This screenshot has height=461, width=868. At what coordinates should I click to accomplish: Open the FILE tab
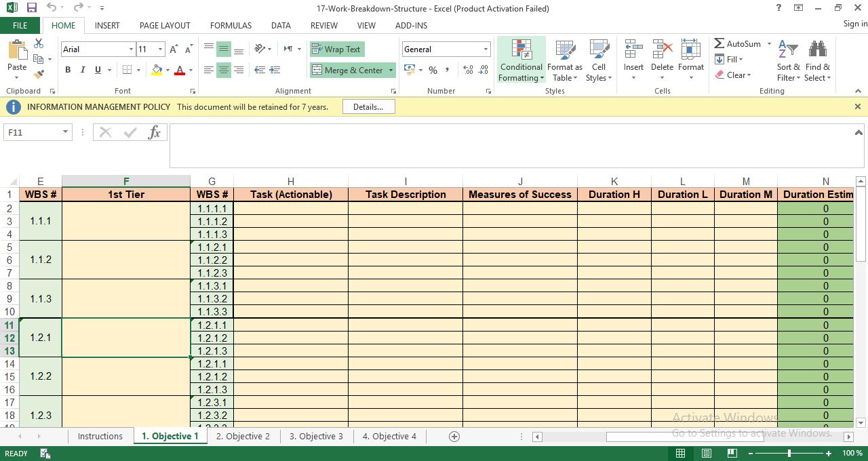coord(20,25)
